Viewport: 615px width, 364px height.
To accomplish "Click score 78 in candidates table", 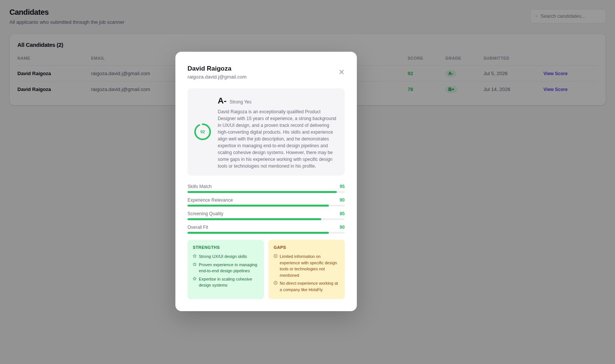I will [410, 89].
